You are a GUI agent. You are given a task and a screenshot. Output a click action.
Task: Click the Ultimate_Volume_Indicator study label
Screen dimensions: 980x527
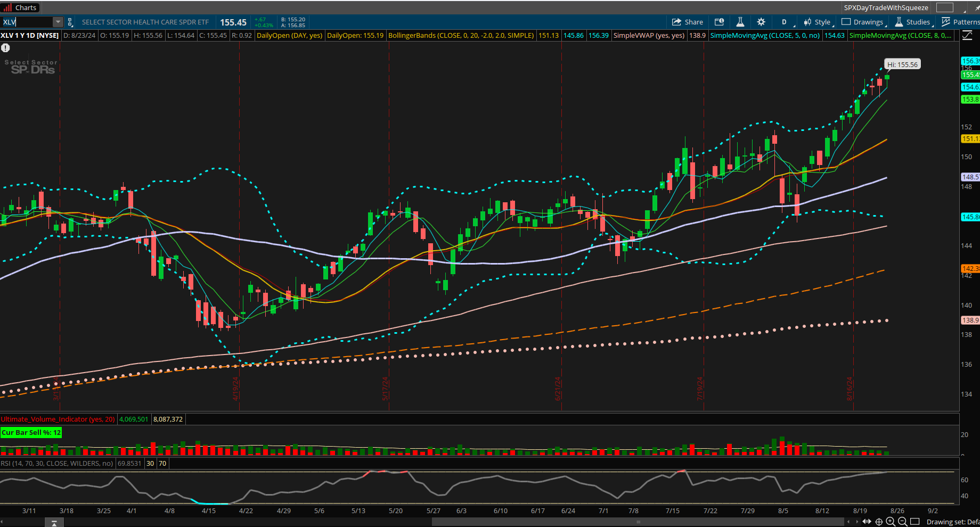pyautogui.click(x=58, y=419)
